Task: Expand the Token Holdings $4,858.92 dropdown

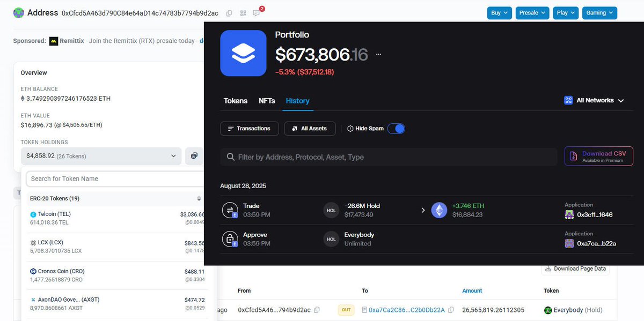Action: point(101,156)
